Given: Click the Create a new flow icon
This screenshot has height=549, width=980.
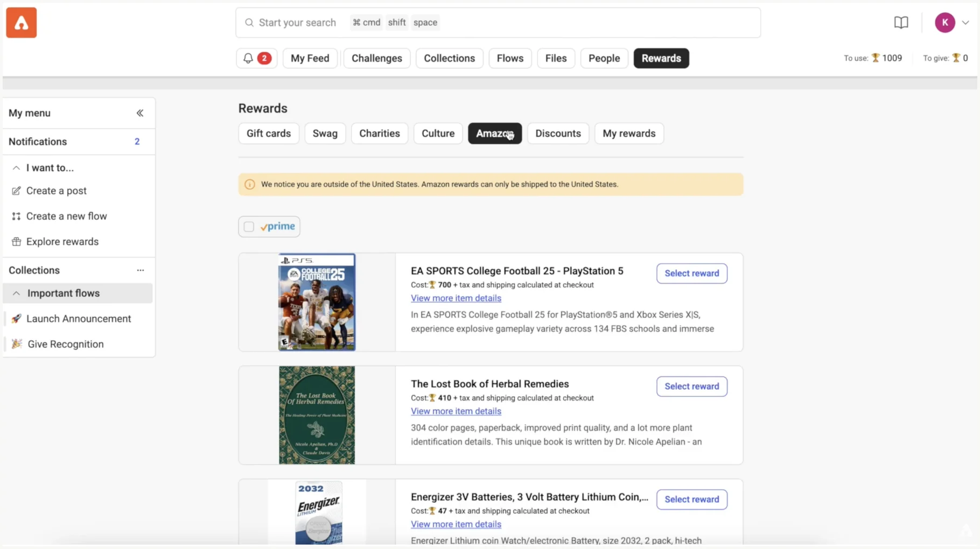Looking at the screenshot, I should [16, 216].
